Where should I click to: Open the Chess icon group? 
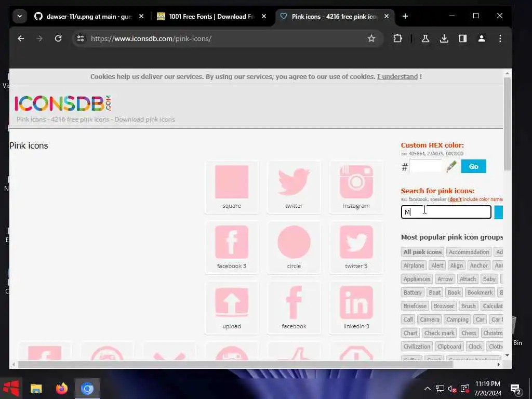[x=469, y=333]
